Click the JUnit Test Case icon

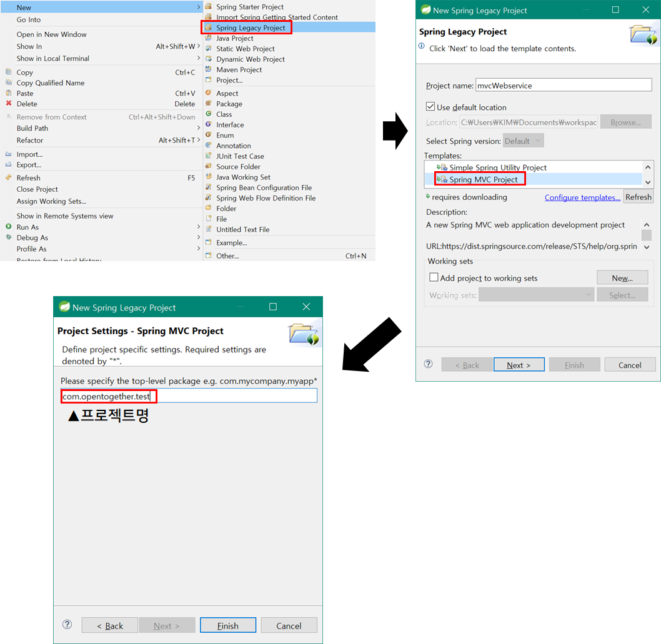[x=208, y=156]
